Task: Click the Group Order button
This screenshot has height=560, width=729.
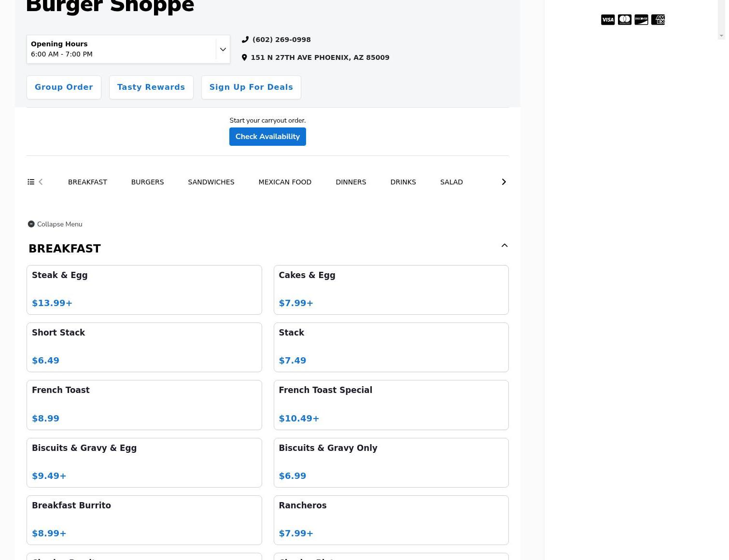Action: click(x=64, y=87)
